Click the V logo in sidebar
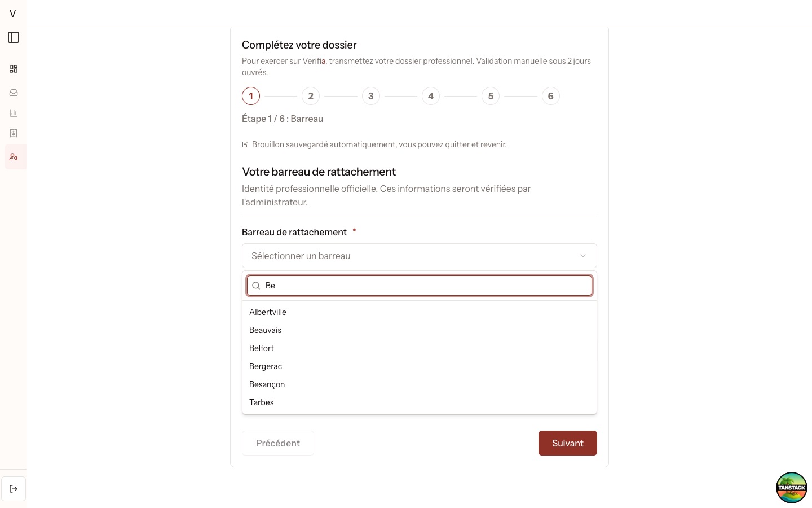812x508 pixels. point(13,14)
